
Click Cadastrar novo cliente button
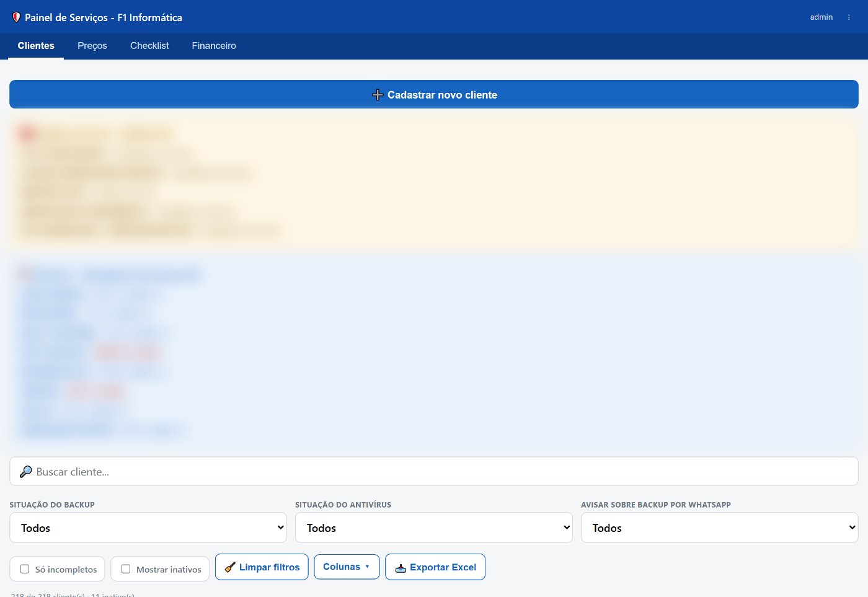tap(434, 94)
